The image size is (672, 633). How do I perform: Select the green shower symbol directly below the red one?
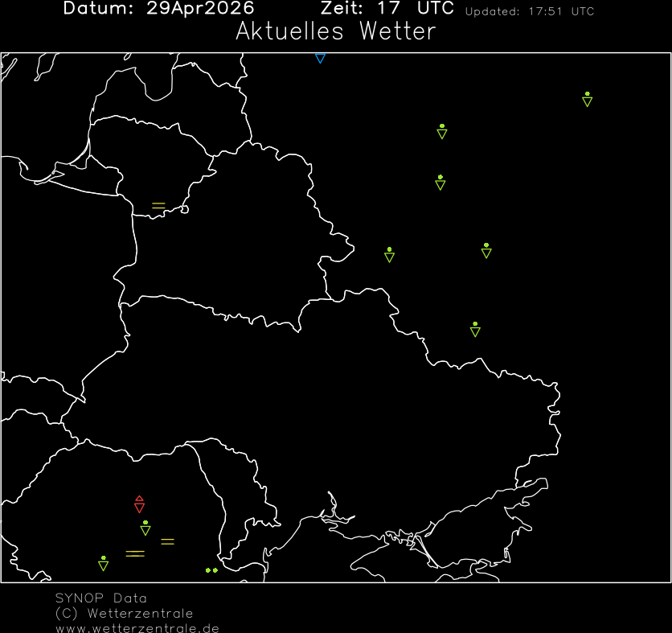(x=145, y=528)
